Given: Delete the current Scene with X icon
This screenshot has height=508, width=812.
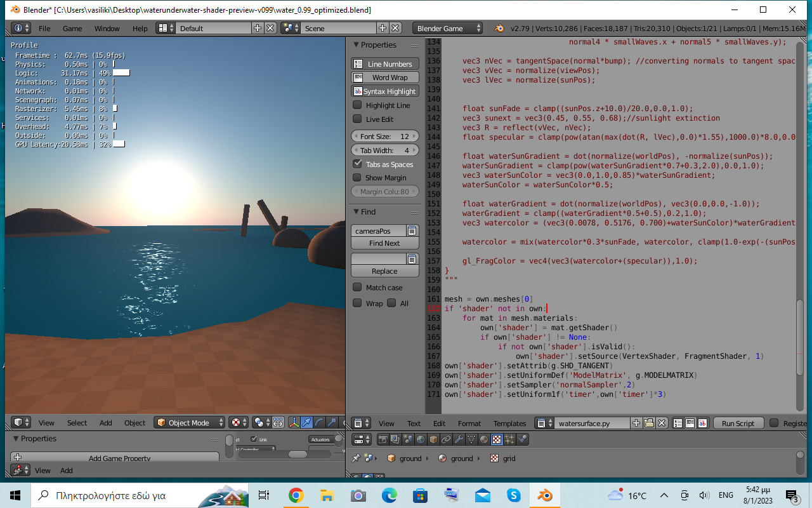Looking at the screenshot, I should (x=395, y=28).
